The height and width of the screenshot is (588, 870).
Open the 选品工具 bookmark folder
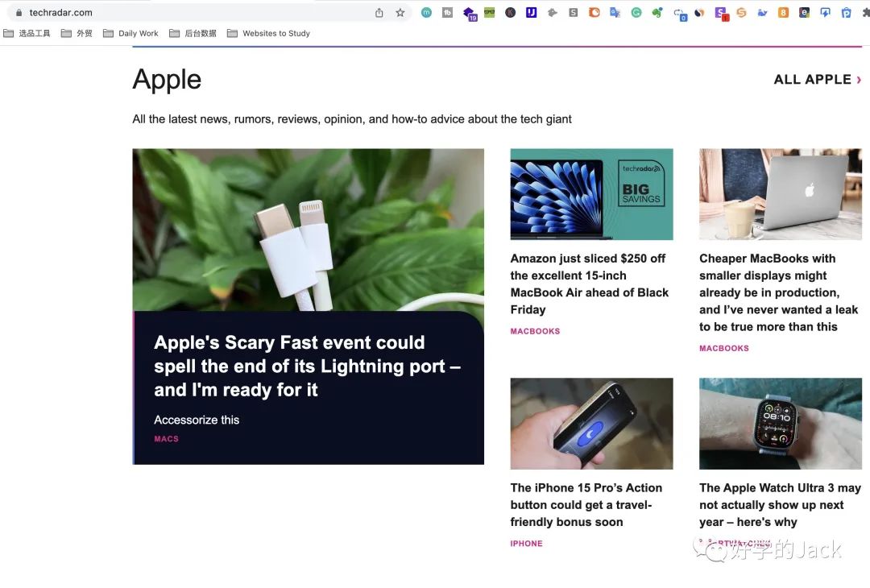coord(27,33)
